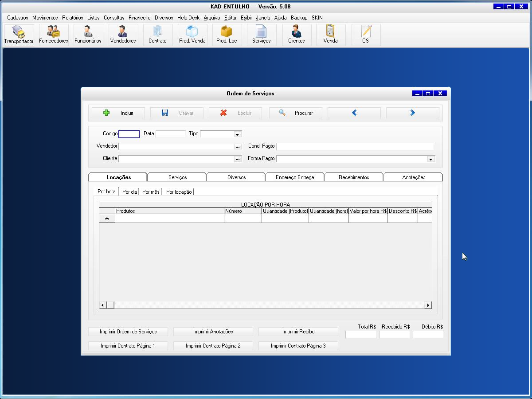
Task: Click right arrow of grid horizontal scrollbar
Action: 428,305
